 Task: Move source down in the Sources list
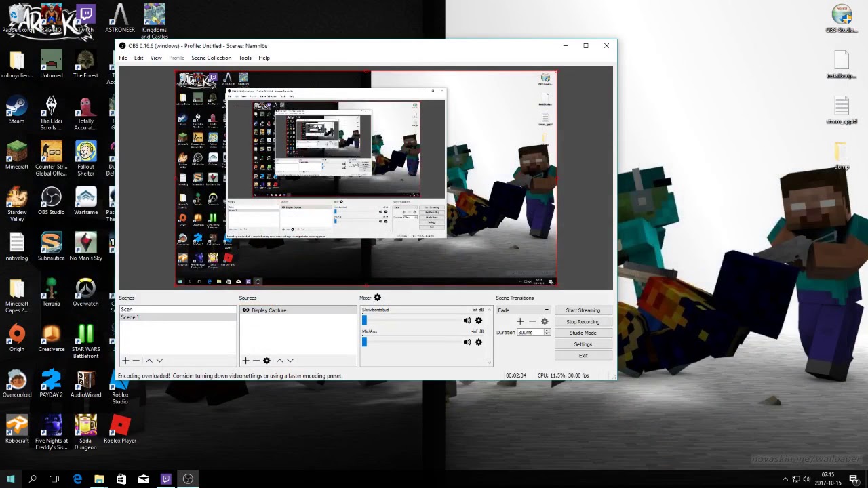pyautogui.click(x=290, y=361)
